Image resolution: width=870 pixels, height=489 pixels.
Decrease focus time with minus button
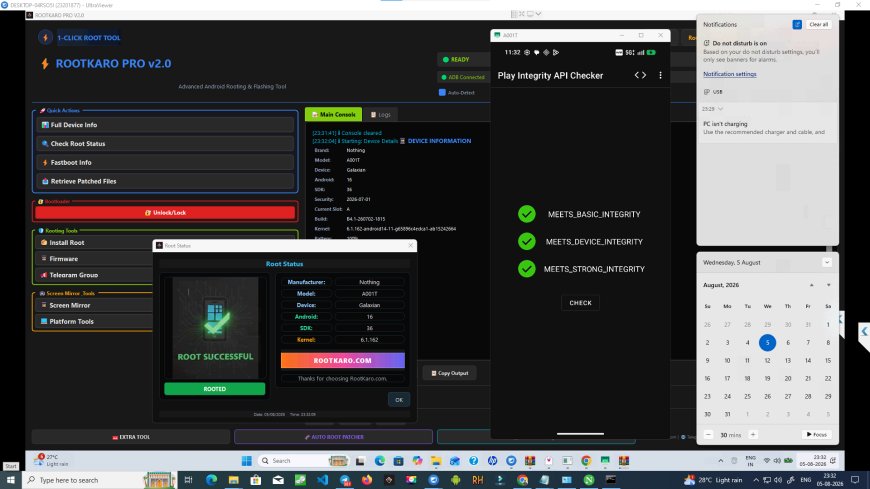coord(709,435)
